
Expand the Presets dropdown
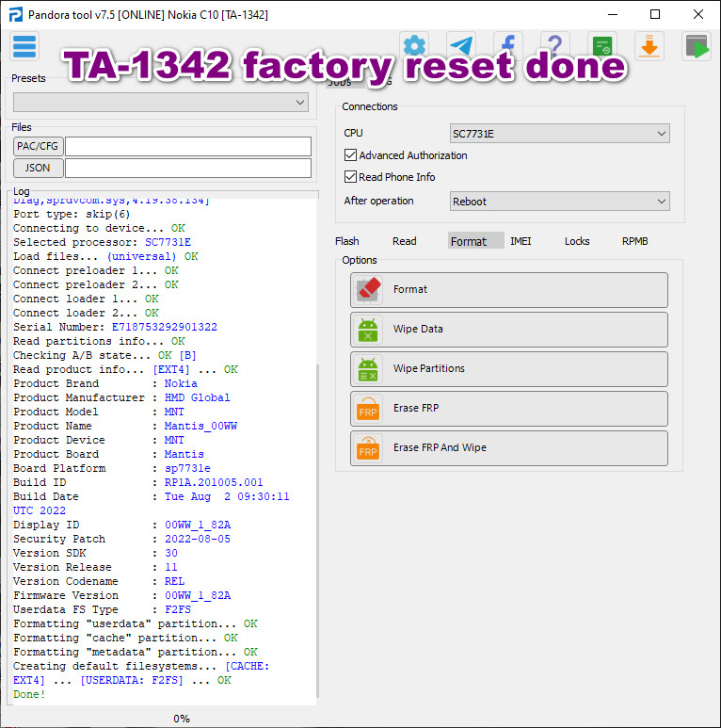click(x=161, y=102)
